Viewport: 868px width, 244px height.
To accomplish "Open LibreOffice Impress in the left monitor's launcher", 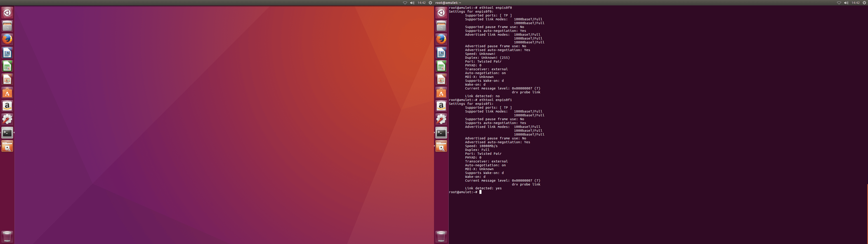I will point(7,79).
